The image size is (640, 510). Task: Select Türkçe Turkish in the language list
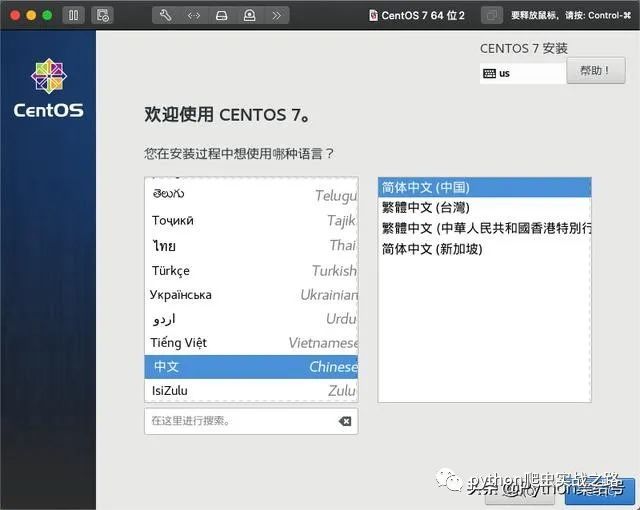point(251,271)
